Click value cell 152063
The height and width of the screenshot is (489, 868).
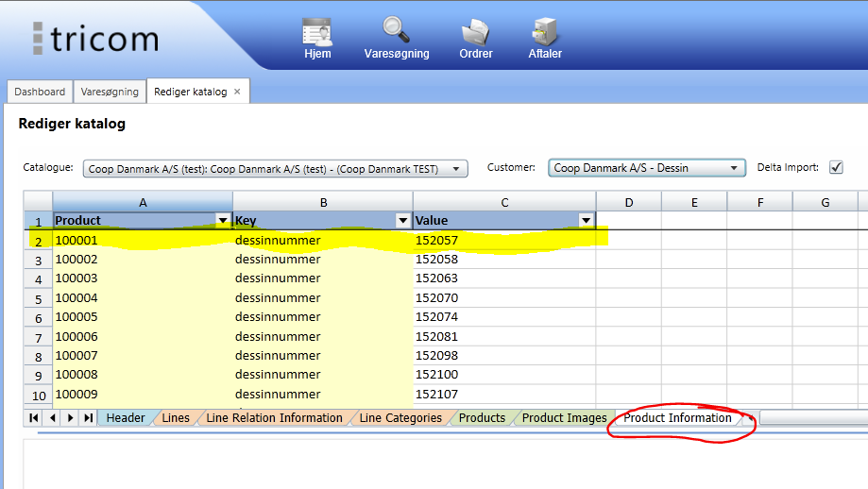coord(504,278)
